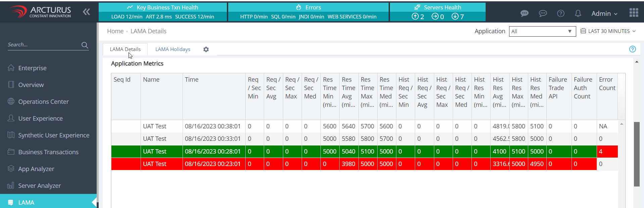This screenshot has height=208, width=644.
Task: Open Business Transactions in the sidebar
Action: tap(48, 152)
